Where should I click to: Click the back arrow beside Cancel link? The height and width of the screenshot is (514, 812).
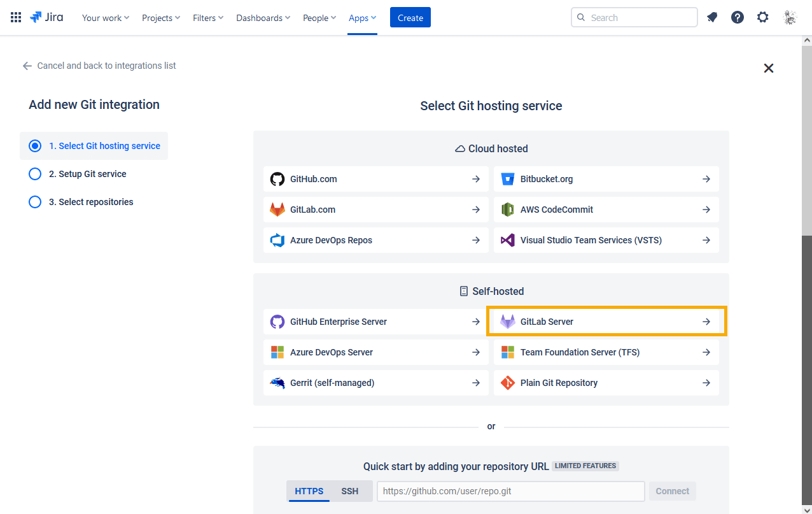(x=27, y=66)
